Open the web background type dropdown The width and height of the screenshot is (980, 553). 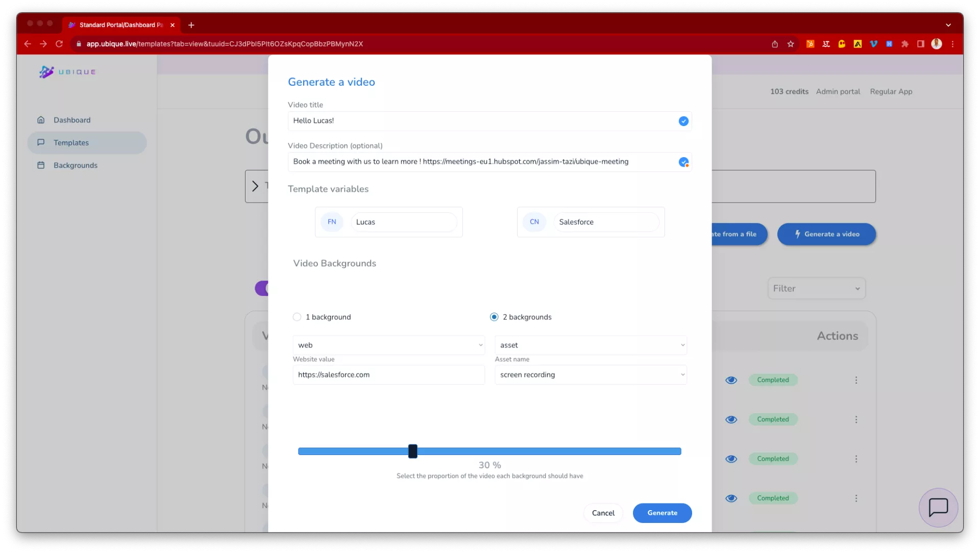tap(388, 345)
